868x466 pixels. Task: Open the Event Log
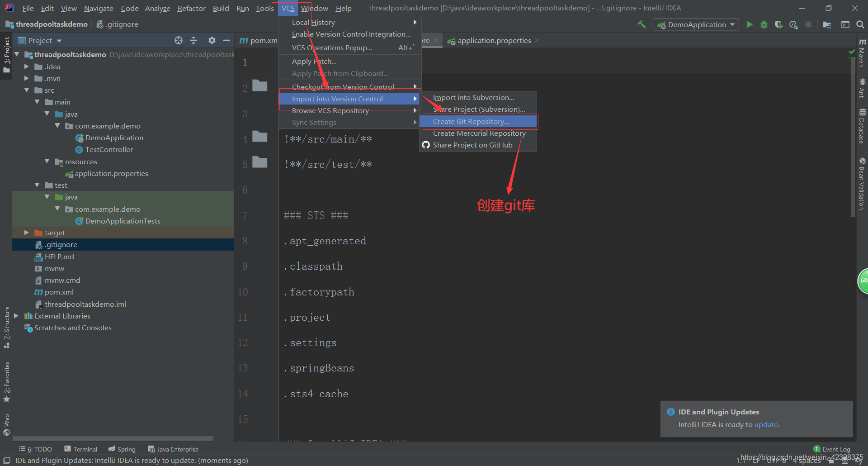(832, 449)
